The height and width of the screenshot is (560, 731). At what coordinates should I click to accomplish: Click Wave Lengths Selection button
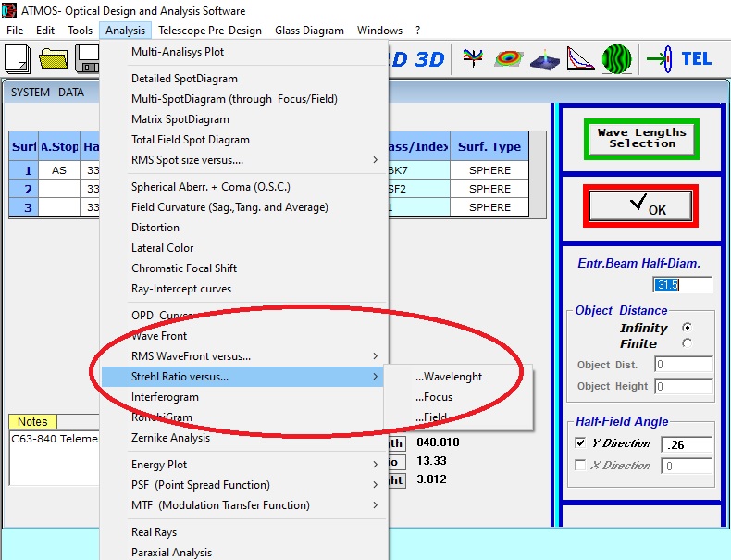[641, 139]
